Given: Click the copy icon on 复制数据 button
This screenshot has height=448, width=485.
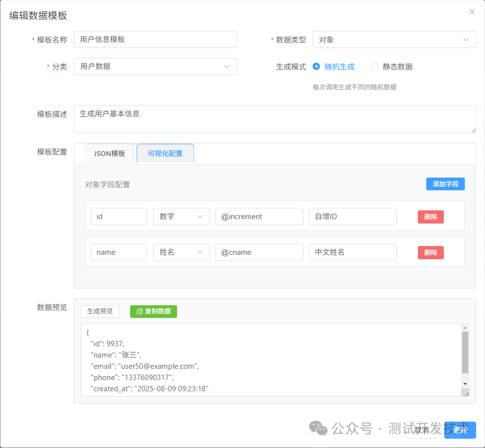Looking at the screenshot, I should [139, 311].
